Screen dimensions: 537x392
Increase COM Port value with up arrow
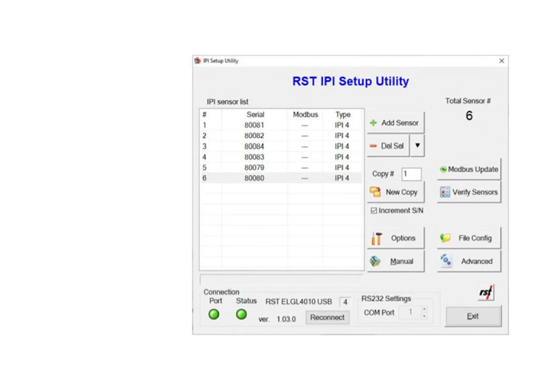[424, 309]
